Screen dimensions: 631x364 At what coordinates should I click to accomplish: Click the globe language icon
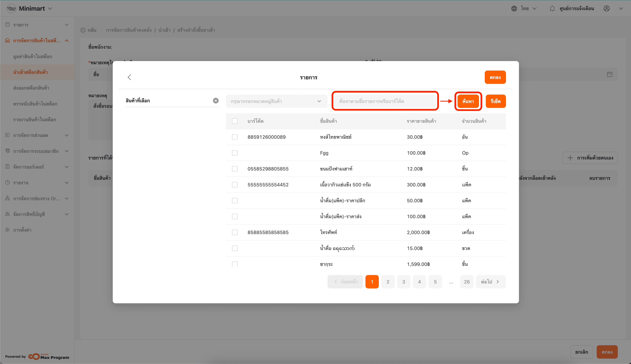tap(514, 8)
